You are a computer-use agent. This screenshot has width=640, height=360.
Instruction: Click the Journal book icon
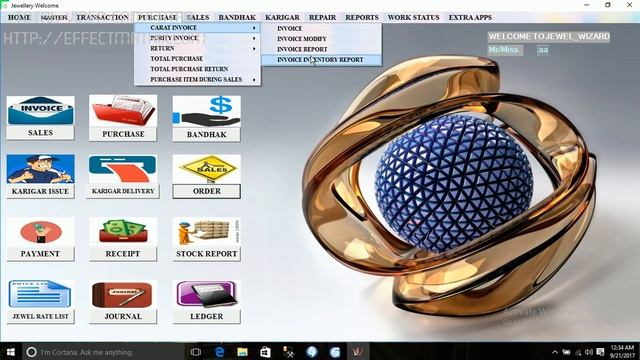(x=123, y=294)
